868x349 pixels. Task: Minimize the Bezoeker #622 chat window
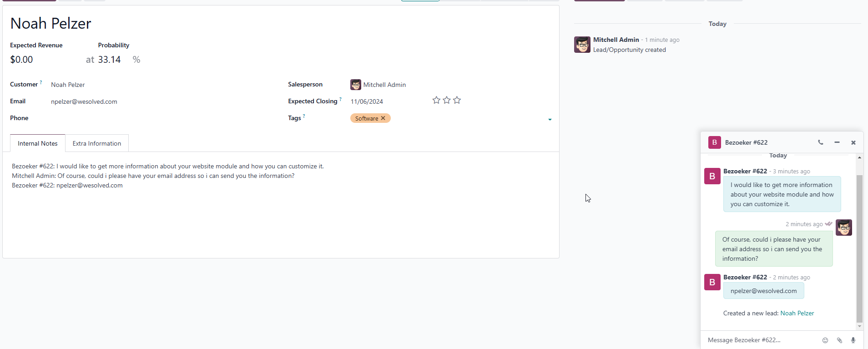pos(837,142)
